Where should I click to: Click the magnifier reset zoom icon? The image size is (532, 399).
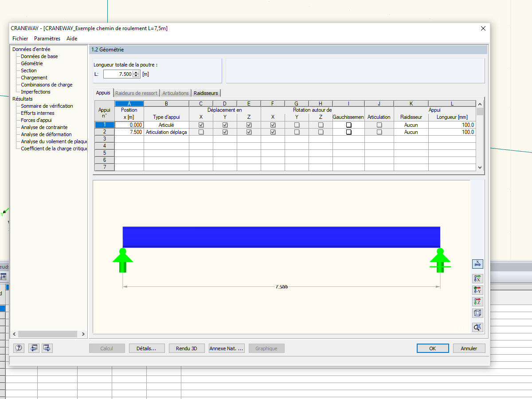tap(477, 328)
